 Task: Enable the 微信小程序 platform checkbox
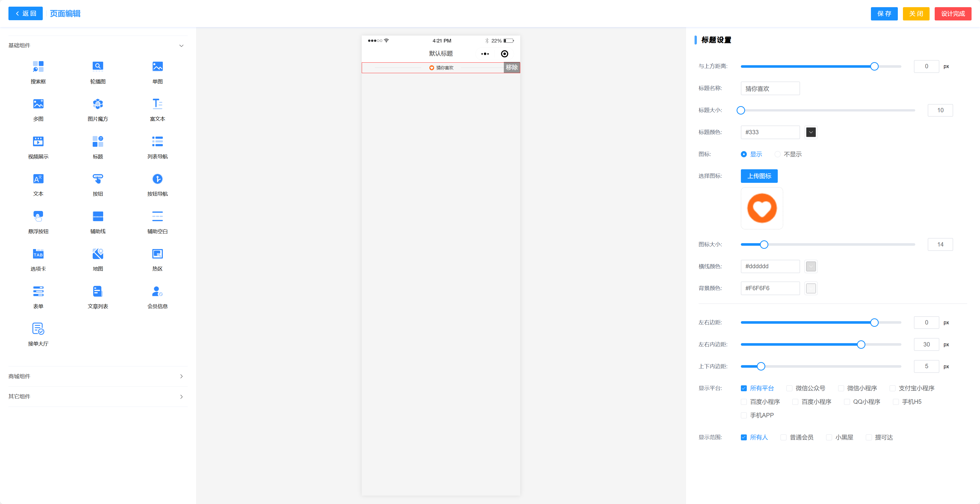[x=841, y=388]
